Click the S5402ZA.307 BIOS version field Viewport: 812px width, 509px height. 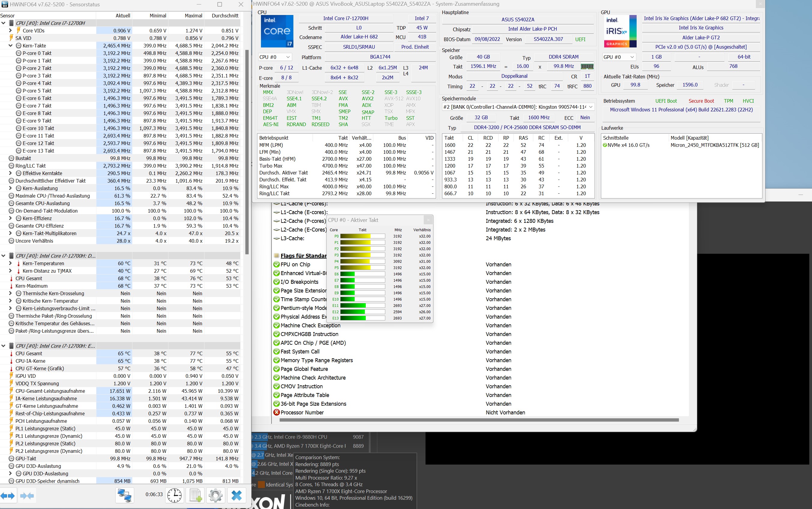coord(548,39)
